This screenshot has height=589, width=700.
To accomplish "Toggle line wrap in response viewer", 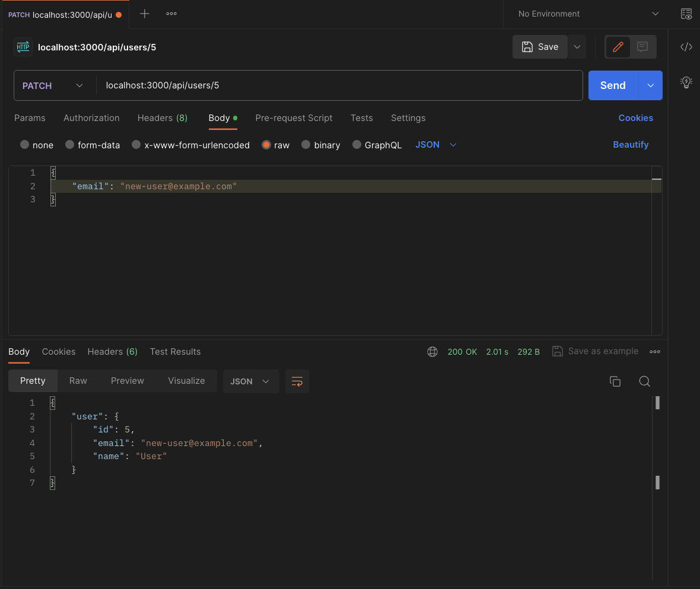I will tap(297, 381).
